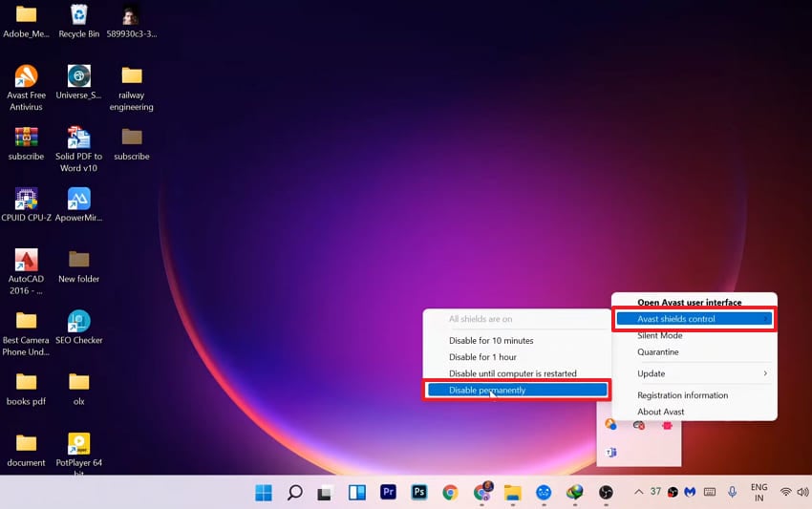Click the Avast icon in tray overflow
The height and width of the screenshot is (509, 812).
(610, 425)
